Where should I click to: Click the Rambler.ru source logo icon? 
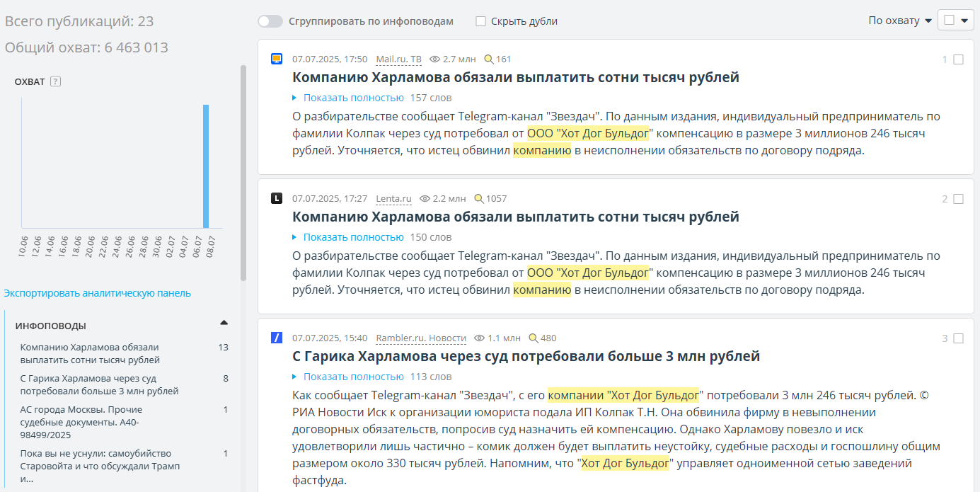click(x=277, y=338)
